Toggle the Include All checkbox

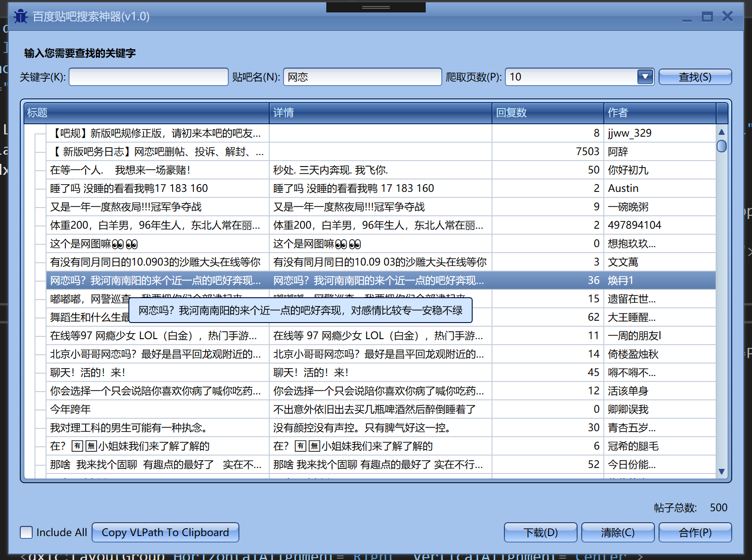click(26, 532)
